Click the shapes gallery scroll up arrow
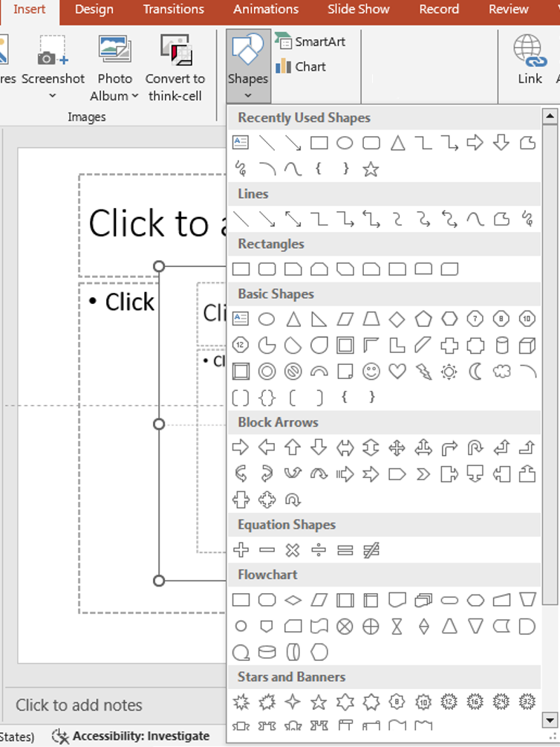Image resolution: width=560 pixels, height=747 pixels. [550, 116]
